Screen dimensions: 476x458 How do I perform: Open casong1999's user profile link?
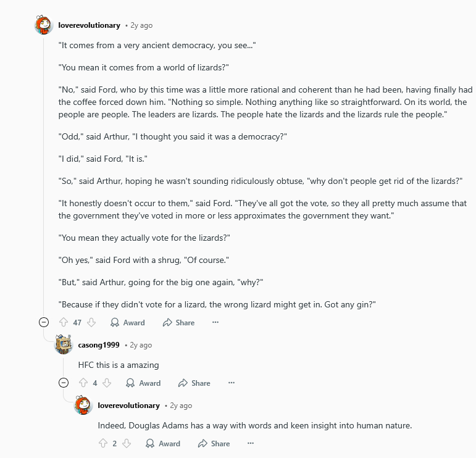click(99, 345)
